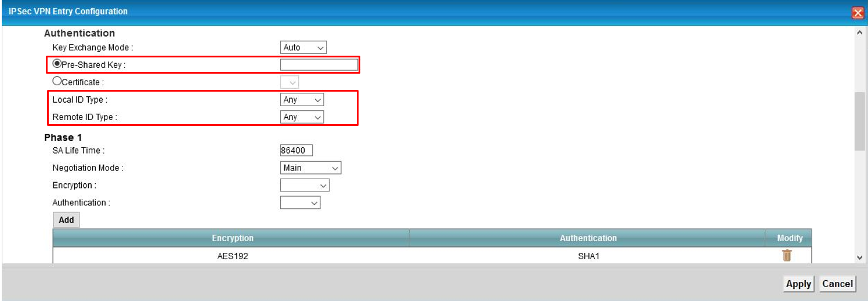This screenshot has height=301, width=868.
Task: Click the Negotiation Mode label
Action: (88, 168)
